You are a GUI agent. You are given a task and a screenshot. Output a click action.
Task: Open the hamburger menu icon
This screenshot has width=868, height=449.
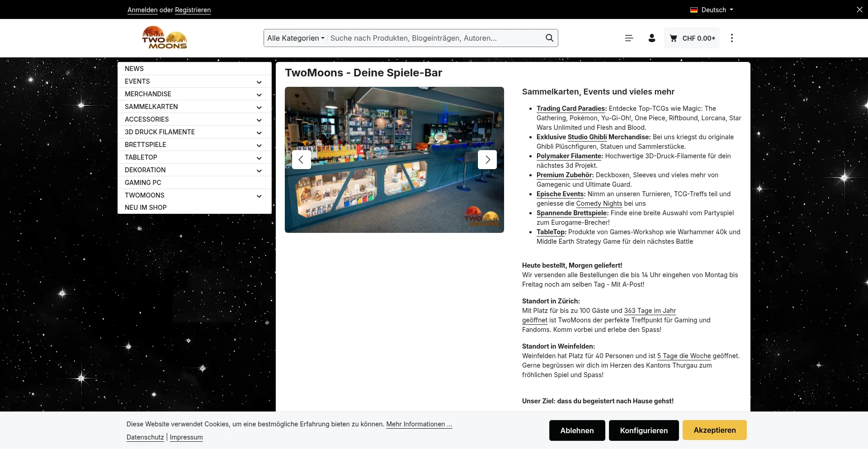click(x=629, y=38)
